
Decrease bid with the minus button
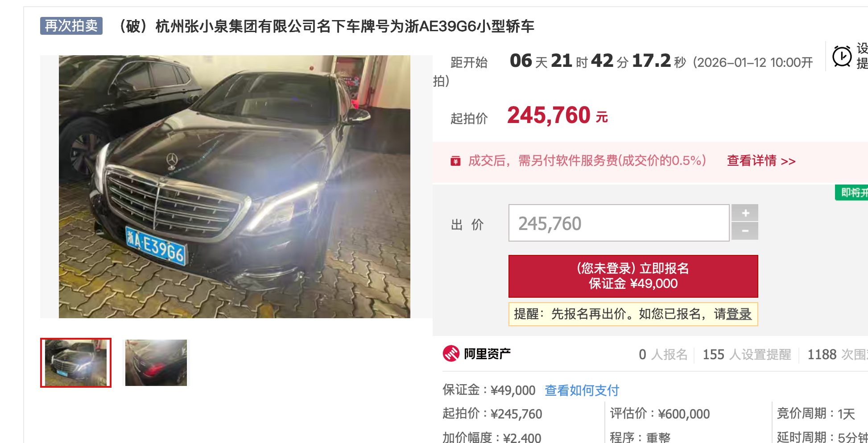tap(744, 231)
